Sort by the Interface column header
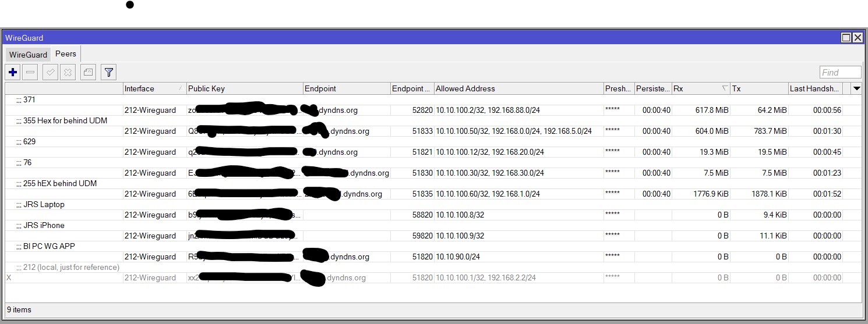This screenshot has height=324, width=868. point(154,88)
